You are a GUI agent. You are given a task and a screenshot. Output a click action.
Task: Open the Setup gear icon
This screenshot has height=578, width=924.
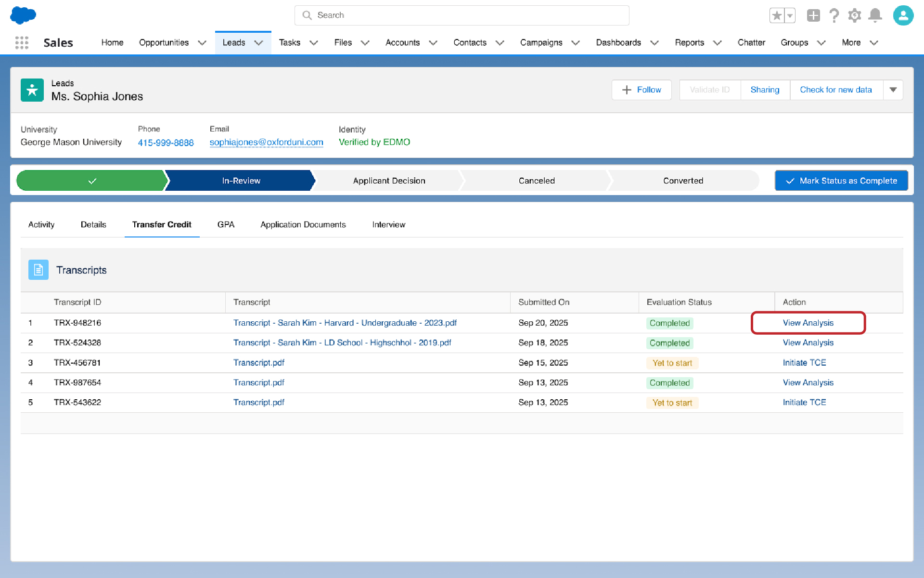(x=854, y=15)
